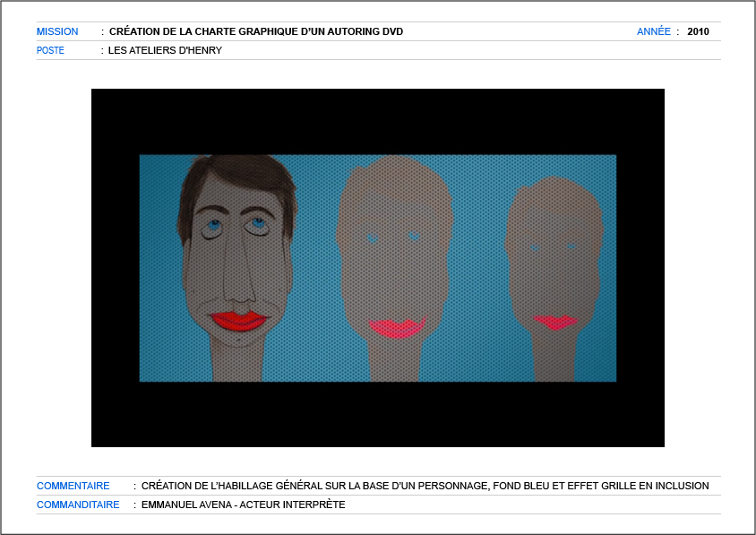Select the text 'LES ATELIERS D'HENRY'

coord(165,51)
